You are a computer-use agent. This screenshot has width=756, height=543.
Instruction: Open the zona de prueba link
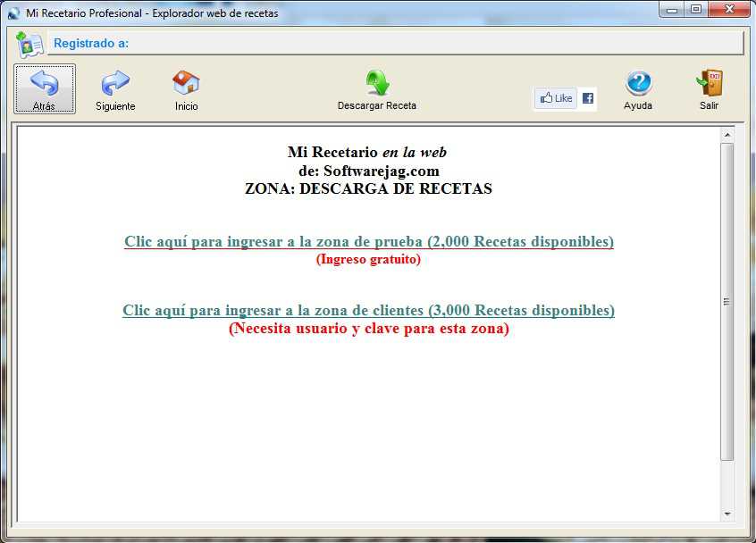(x=369, y=241)
